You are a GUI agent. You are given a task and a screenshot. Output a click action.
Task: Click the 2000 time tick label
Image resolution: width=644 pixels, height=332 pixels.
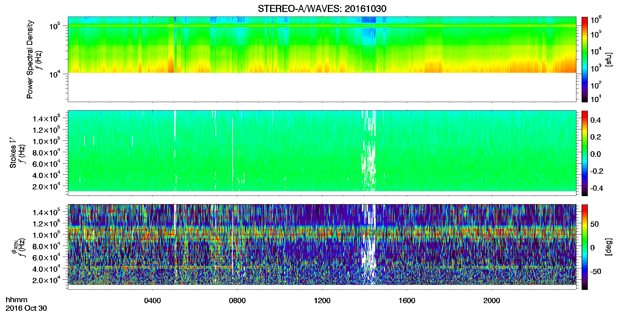tap(492, 301)
